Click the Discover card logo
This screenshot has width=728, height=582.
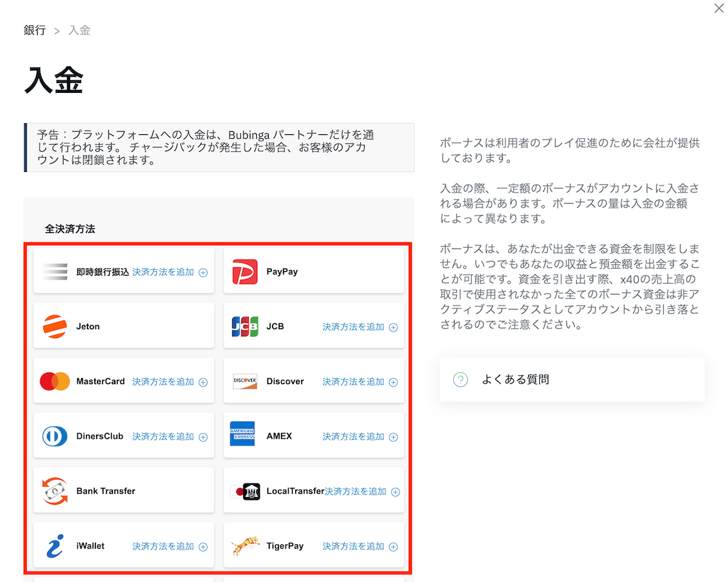coord(245,381)
